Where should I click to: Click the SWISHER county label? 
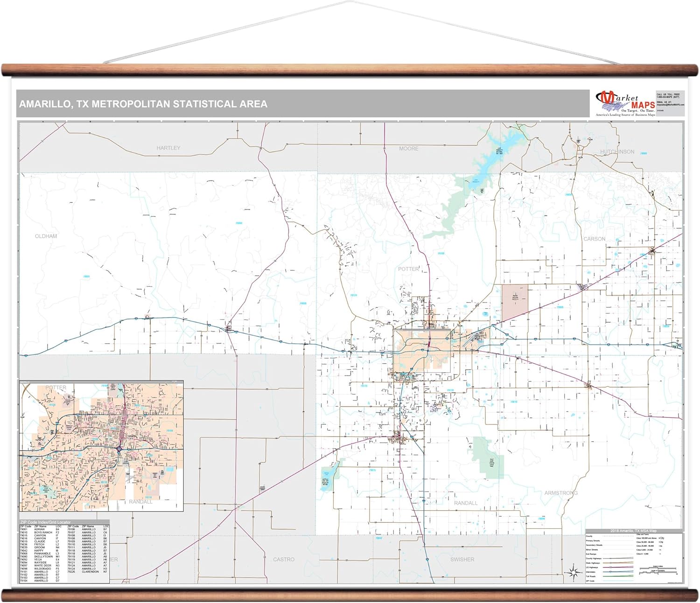click(x=462, y=559)
